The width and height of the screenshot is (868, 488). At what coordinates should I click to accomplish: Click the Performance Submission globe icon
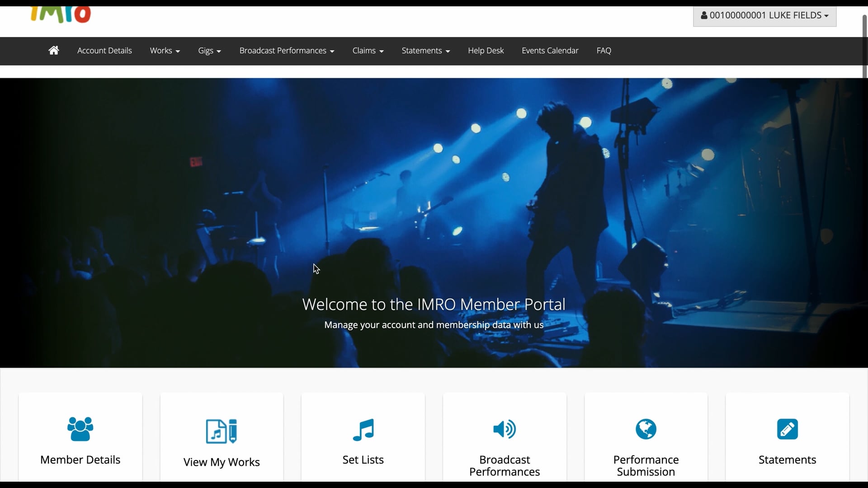[646, 429]
